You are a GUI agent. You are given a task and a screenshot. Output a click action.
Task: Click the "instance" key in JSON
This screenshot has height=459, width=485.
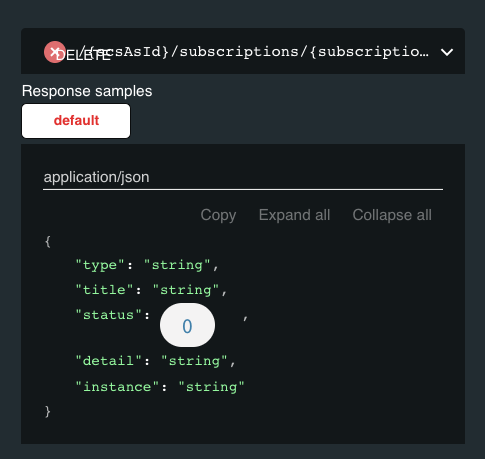point(117,387)
